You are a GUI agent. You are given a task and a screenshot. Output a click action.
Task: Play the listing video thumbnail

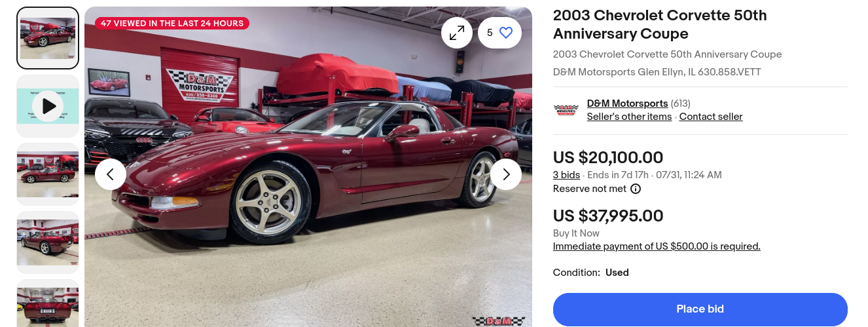point(48,106)
